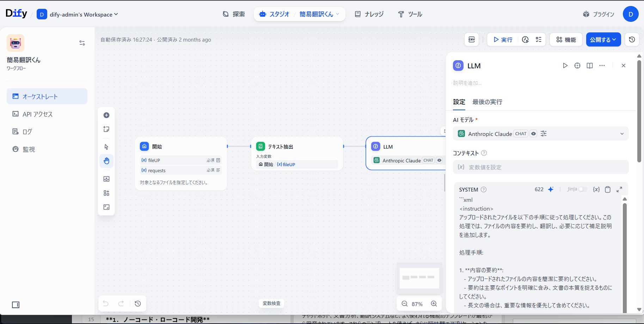Open the 公開する publish dropdown
The image size is (644, 324).
603,39
